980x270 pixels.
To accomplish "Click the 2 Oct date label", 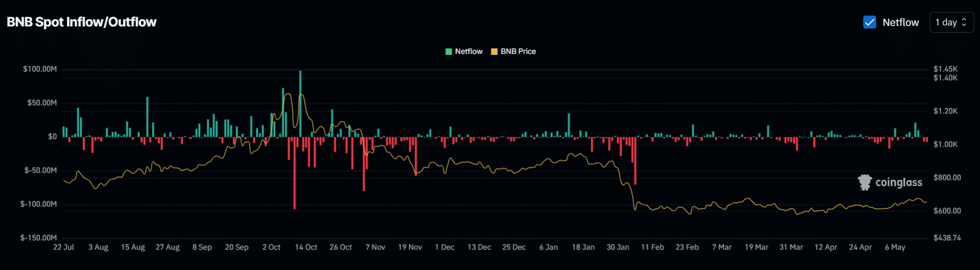I will point(271,247).
